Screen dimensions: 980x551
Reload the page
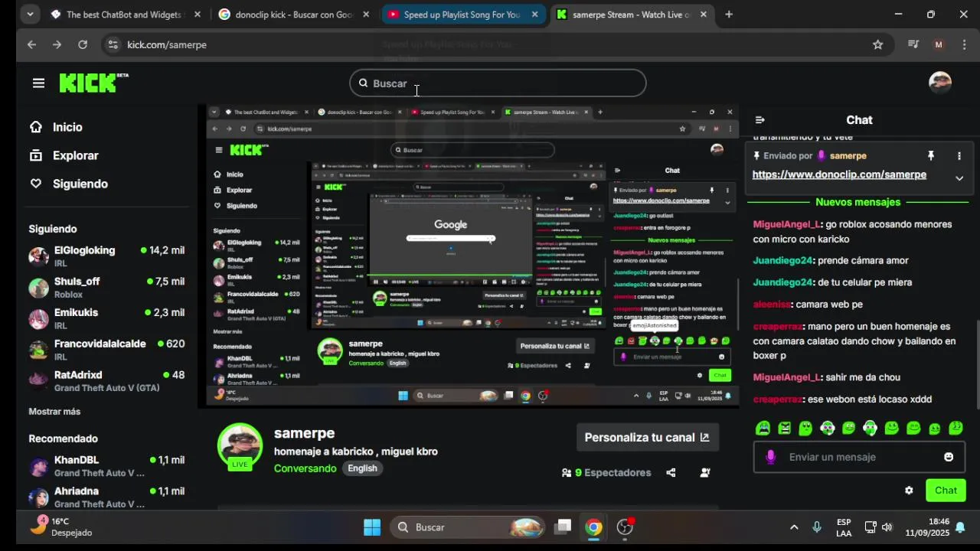tap(83, 44)
